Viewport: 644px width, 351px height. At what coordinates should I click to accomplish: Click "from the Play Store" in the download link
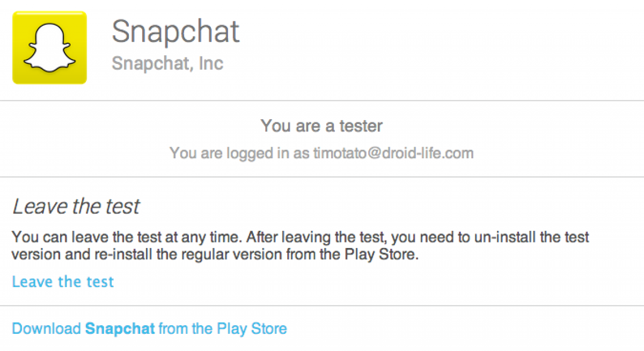(223, 328)
